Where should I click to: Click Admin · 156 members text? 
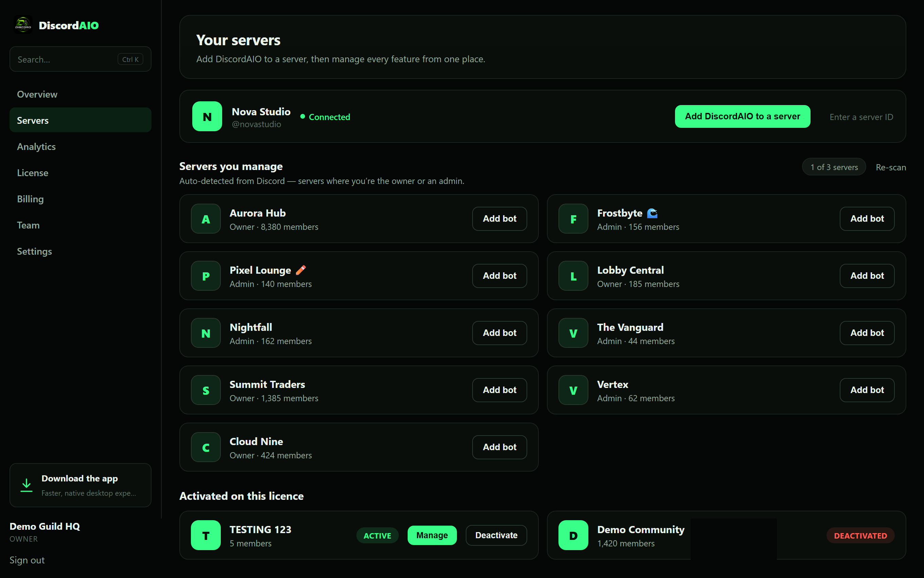click(x=638, y=227)
